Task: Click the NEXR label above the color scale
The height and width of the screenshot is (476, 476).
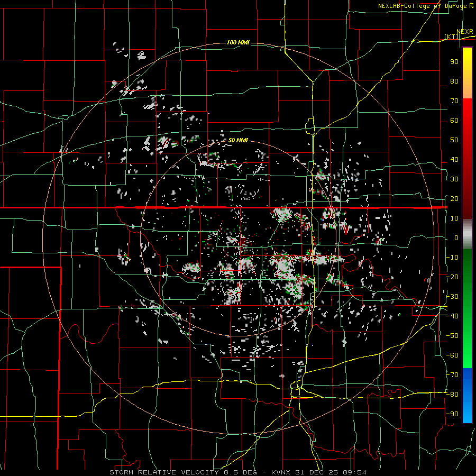Action: tap(464, 32)
